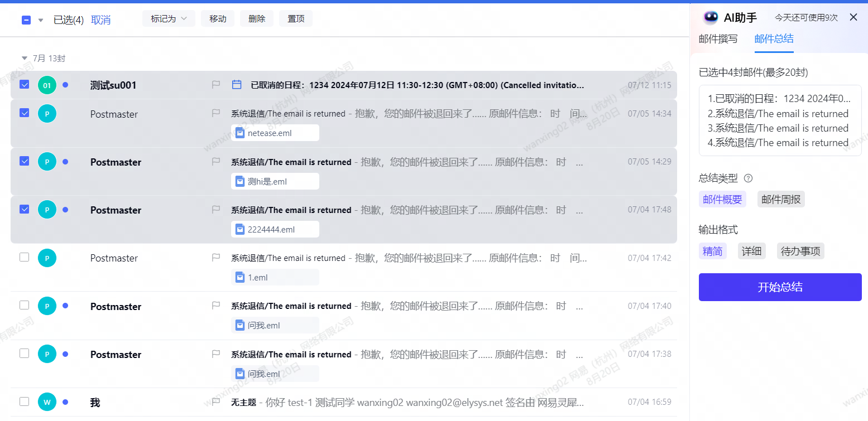Flag the 07/04 17:48 Postmaster email

point(216,210)
